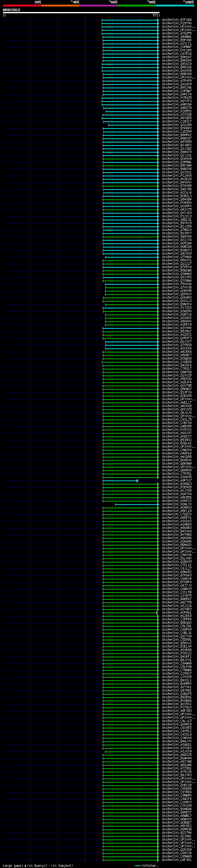Select the UniRef100_P17253 label
Viewport: 197px width, 868px height.
click(176, 308)
